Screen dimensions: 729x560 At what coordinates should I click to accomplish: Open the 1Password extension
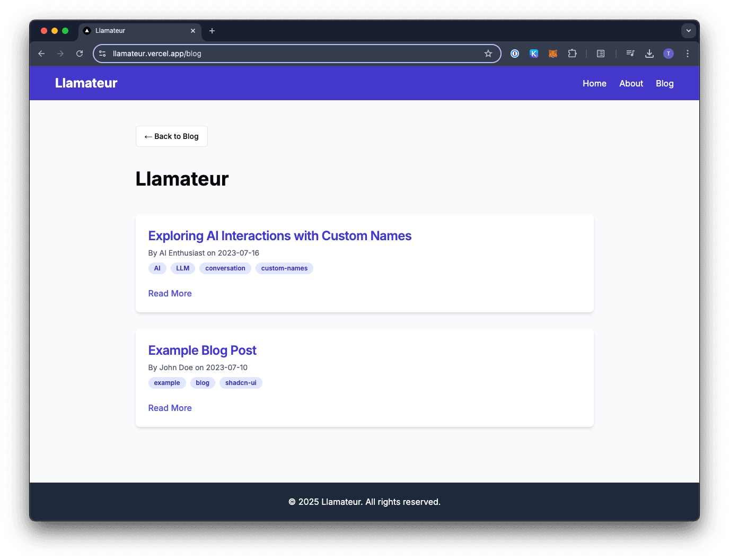pos(515,54)
